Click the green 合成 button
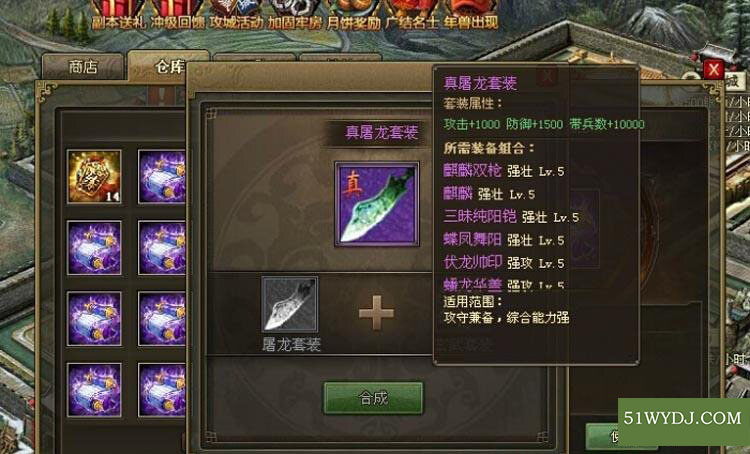 coord(374,398)
